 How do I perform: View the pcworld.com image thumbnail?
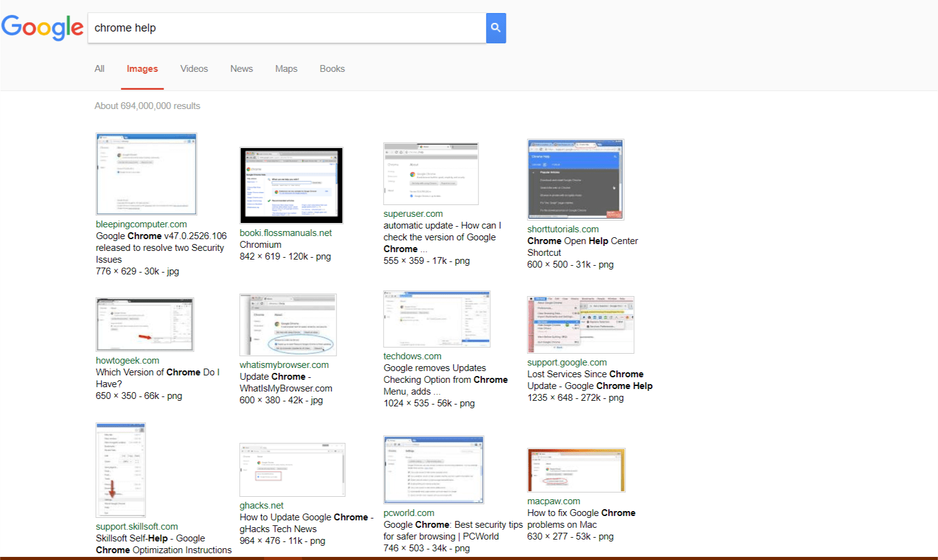coord(434,470)
